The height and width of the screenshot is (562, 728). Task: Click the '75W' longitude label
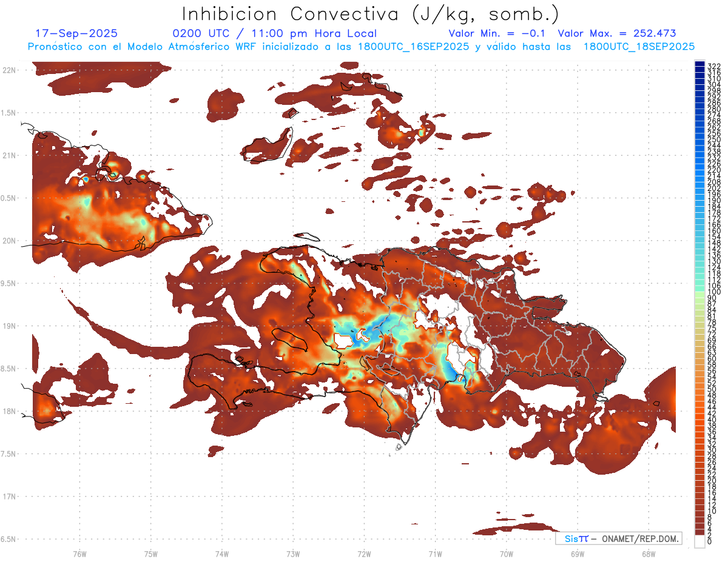tap(151, 554)
